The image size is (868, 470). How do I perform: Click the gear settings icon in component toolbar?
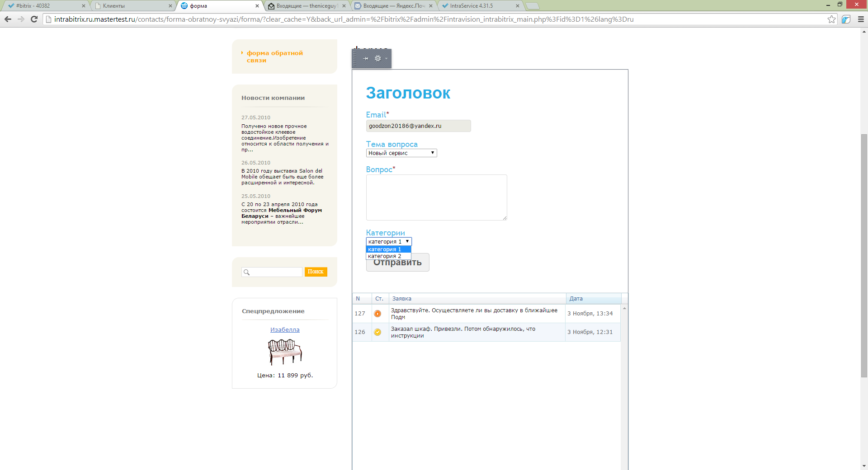[x=378, y=58]
